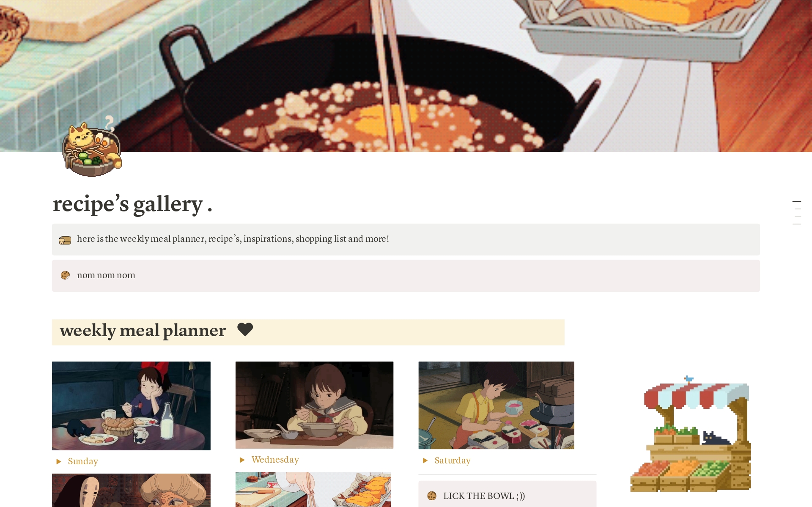Click the top table-of-contents outline marker

click(x=797, y=201)
